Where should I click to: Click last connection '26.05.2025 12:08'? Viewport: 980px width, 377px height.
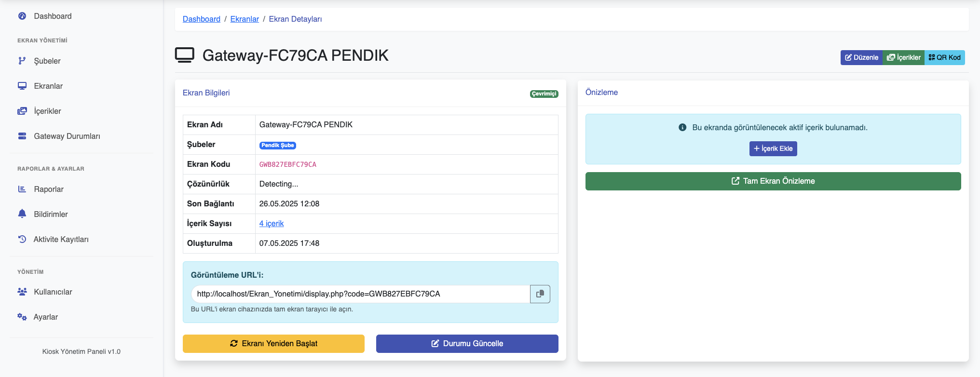tap(289, 203)
